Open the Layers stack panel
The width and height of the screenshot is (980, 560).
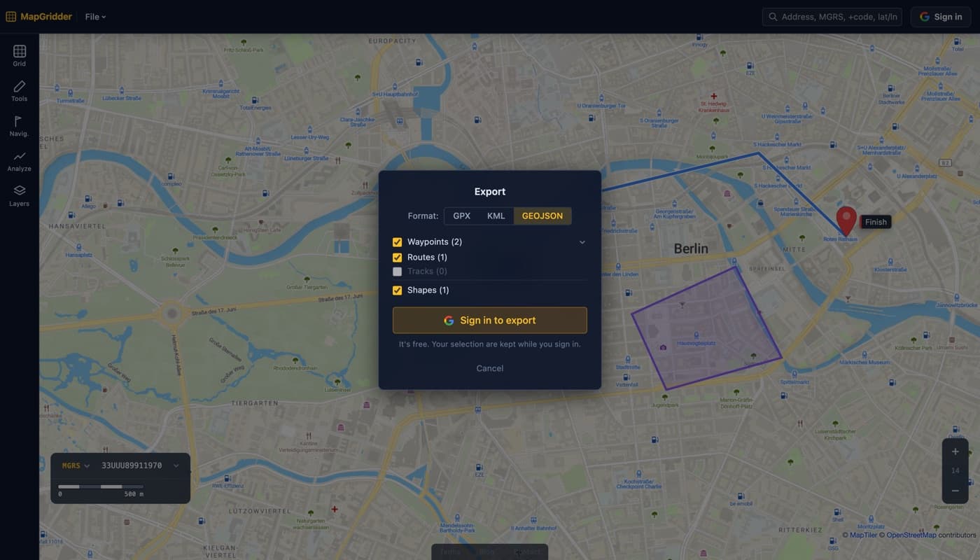coord(20,196)
